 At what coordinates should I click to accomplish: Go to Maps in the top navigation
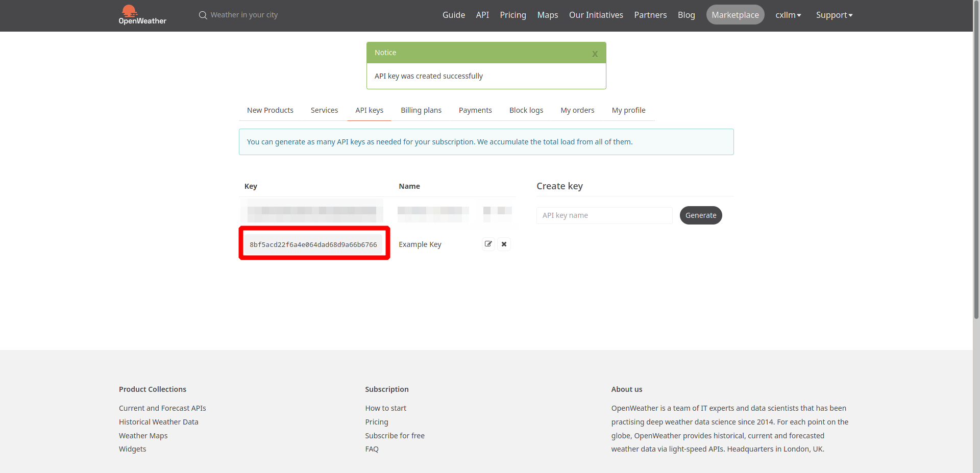[x=547, y=15]
